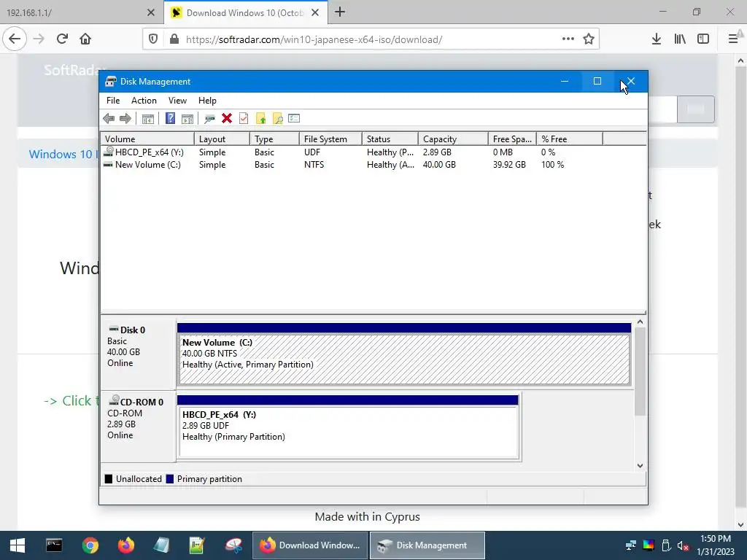Open the View menu

pyautogui.click(x=177, y=101)
